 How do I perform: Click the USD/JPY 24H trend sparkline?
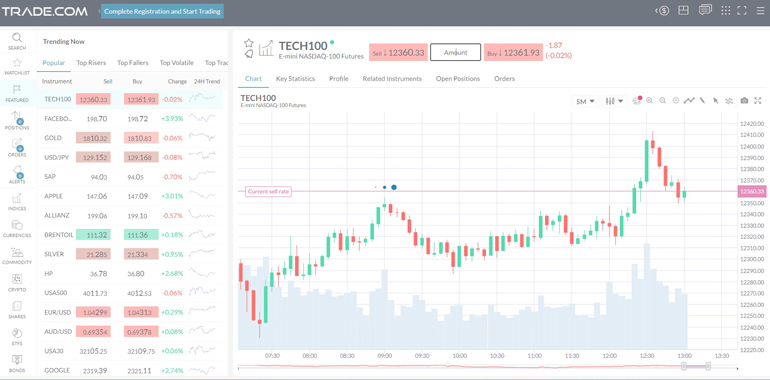click(x=202, y=157)
